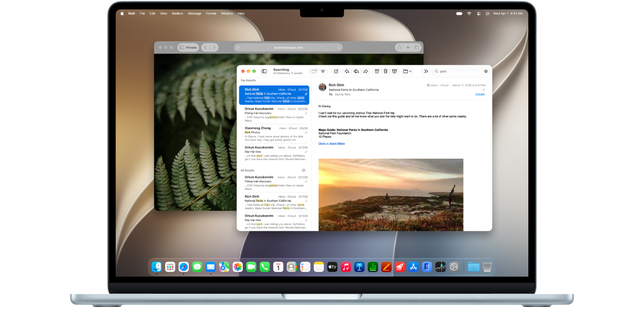Open Photos from the Dock
This screenshot has width=644, height=309.
pyautogui.click(x=238, y=266)
